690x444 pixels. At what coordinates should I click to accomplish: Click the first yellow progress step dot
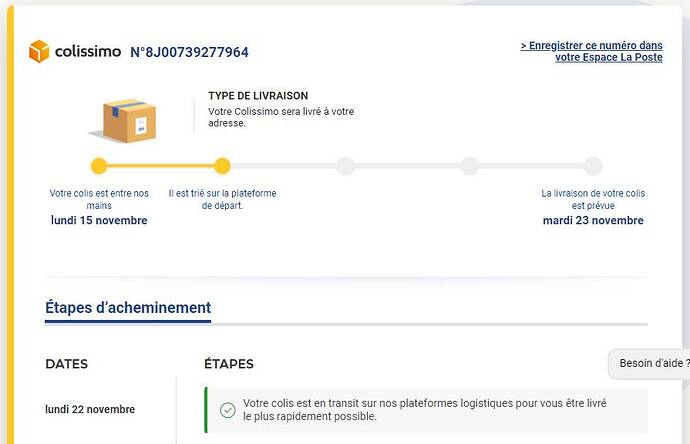point(99,166)
